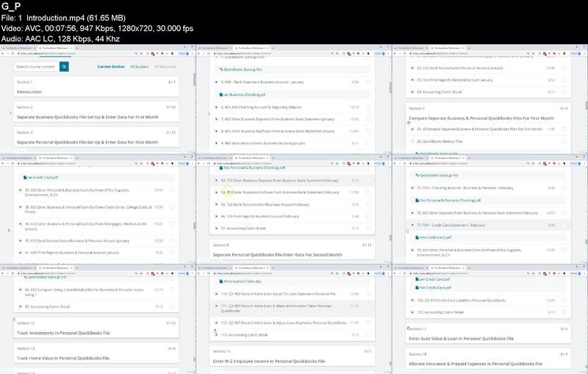This screenshot has height=374, width=588.
Task: Collapse Section 4 Compare Separate Business & Personal
Action: pyautogui.click(x=488, y=114)
